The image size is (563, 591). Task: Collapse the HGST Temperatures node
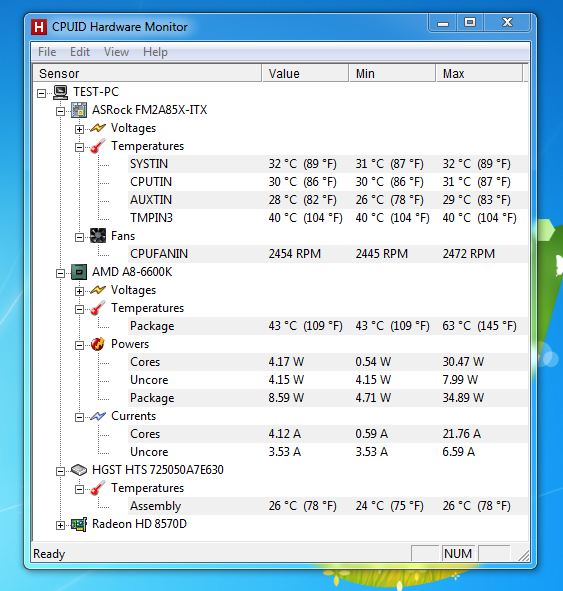(79, 489)
